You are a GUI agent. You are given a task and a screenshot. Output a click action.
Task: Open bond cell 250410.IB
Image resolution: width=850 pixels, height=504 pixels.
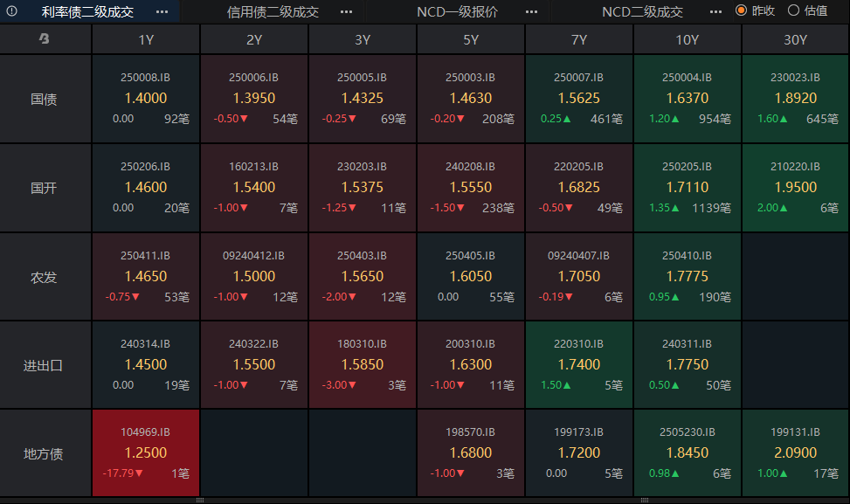(688, 277)
